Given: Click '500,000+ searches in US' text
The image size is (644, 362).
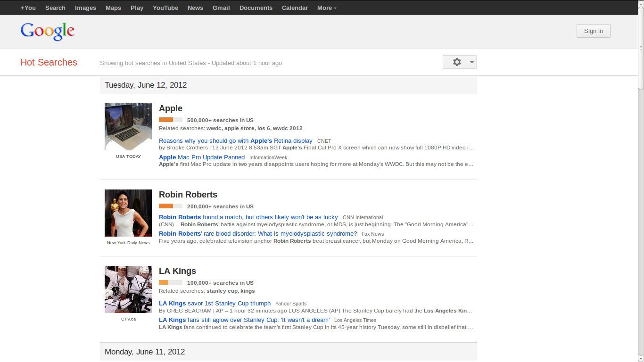Looking at the screenshot, I should coord(220,120).
